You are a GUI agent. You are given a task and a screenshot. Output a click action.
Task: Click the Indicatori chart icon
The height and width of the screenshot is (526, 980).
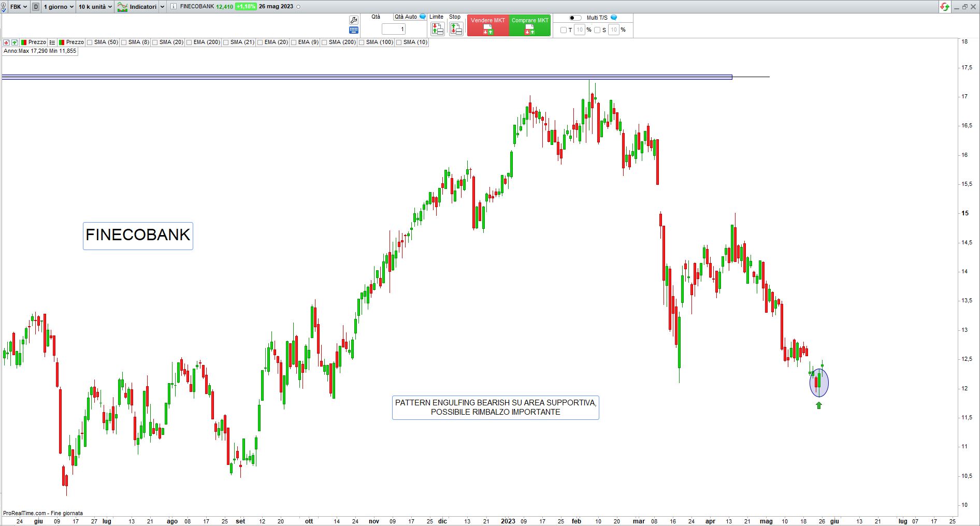123,7
